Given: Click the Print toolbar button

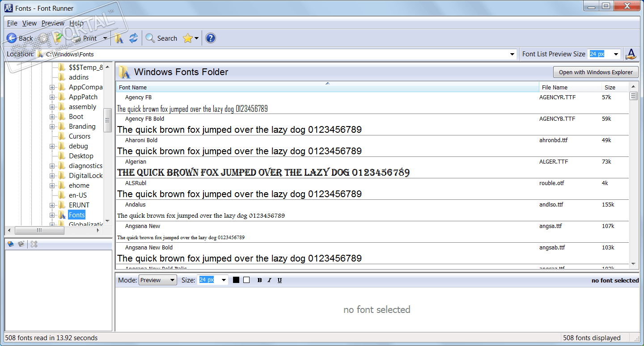Looking at the screenshot, I should point(85,38).
